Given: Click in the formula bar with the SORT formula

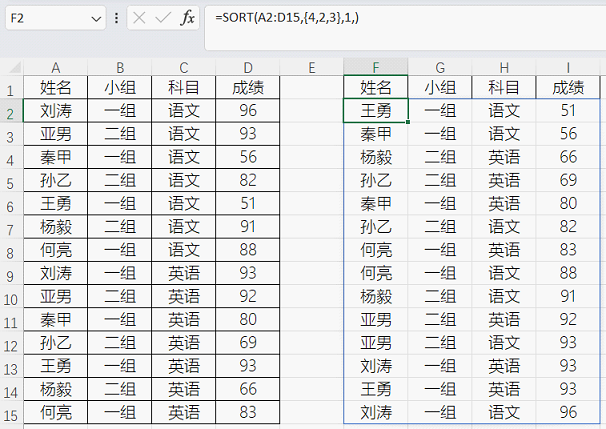Looking at the screenshot, I should pyautogui.click(x=405, y=28).
